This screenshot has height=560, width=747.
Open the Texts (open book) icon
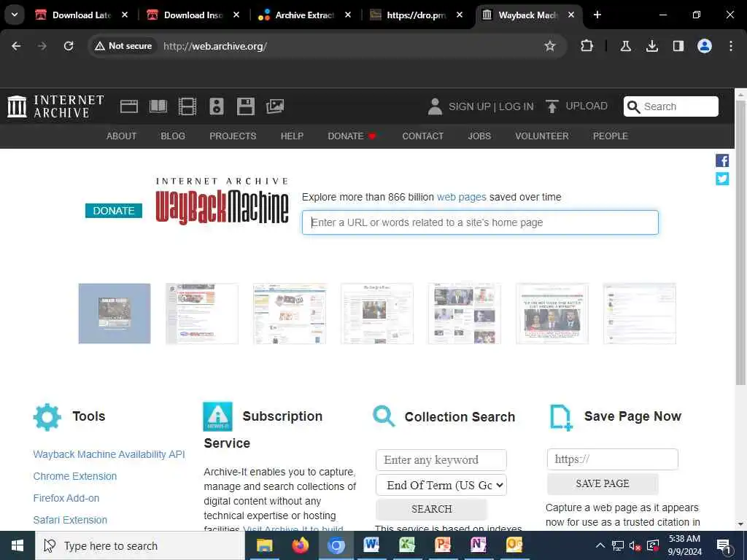pyautogui.click(x=158, y=106)
